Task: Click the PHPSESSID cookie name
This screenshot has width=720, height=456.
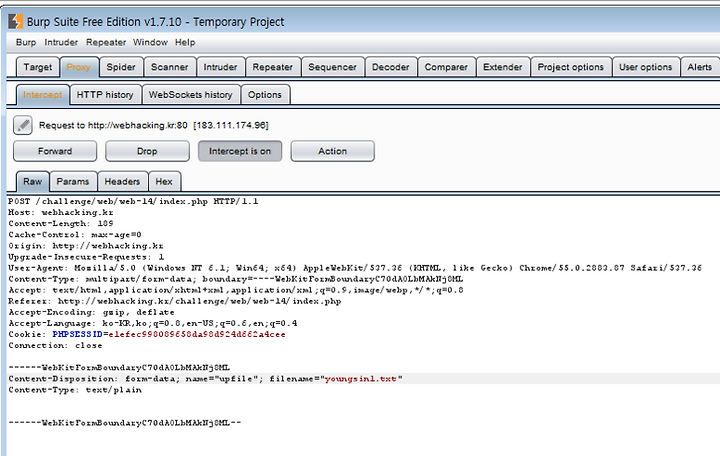Action: [77, 334]
